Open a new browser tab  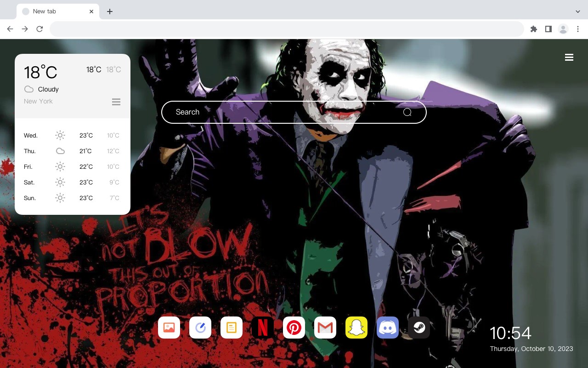click(x=109, y=11)
